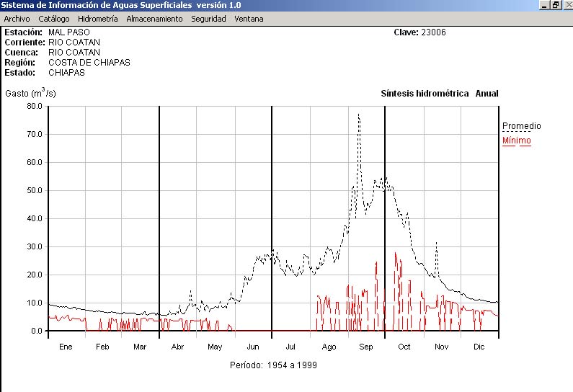Close the application window

click(x=567, y=5)
